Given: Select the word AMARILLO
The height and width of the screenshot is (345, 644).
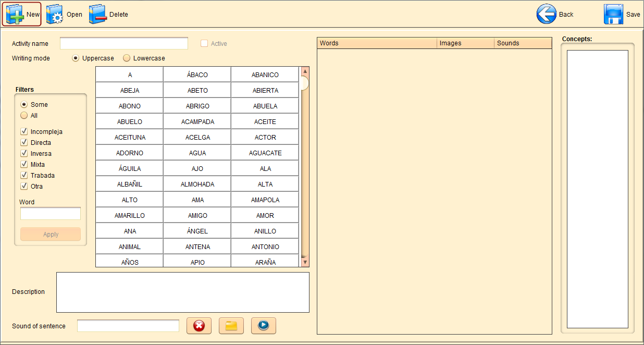Looking at the screenshot, I should (129, 215).
